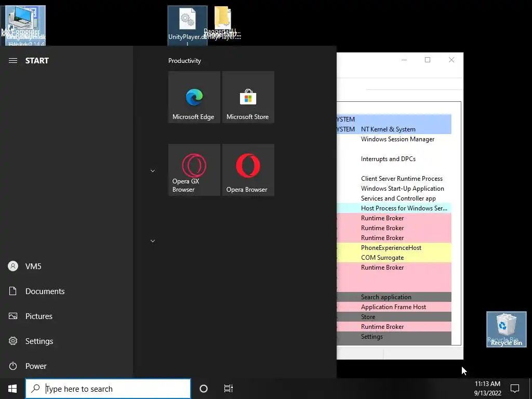Open the Power options
This screenshot has width=532, height=399.
tap(66, 366)
